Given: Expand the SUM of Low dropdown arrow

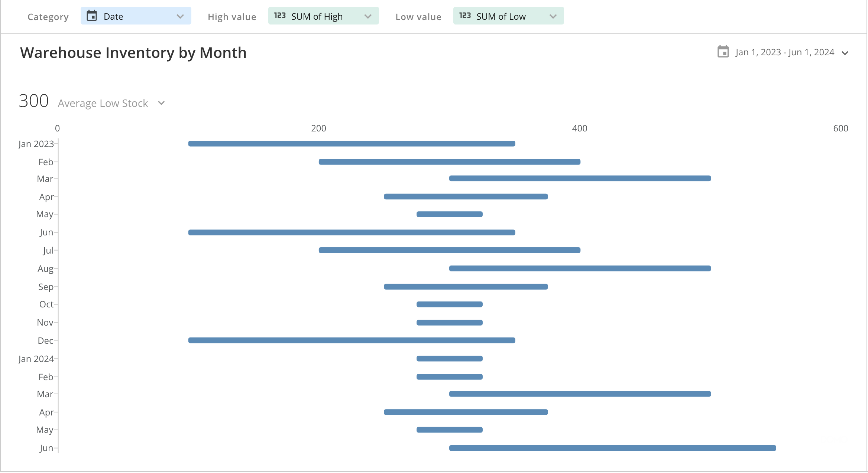Looking at the screenshot, I should (x=553, y=16).
